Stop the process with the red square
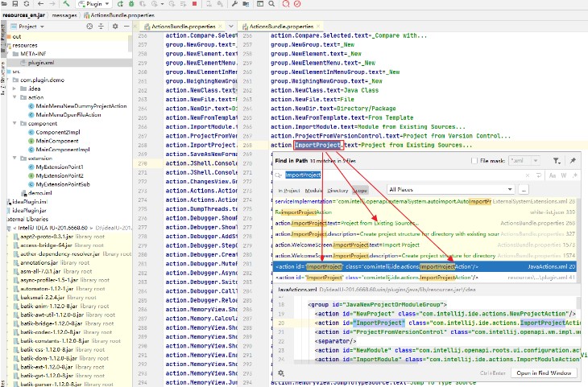The image size is (588, 387). [194, 4]
